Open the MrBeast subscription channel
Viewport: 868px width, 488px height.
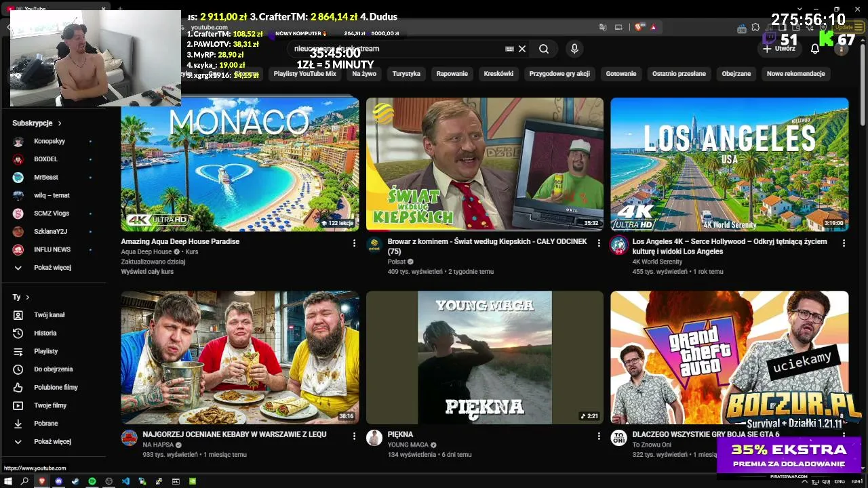coord(46,177)
